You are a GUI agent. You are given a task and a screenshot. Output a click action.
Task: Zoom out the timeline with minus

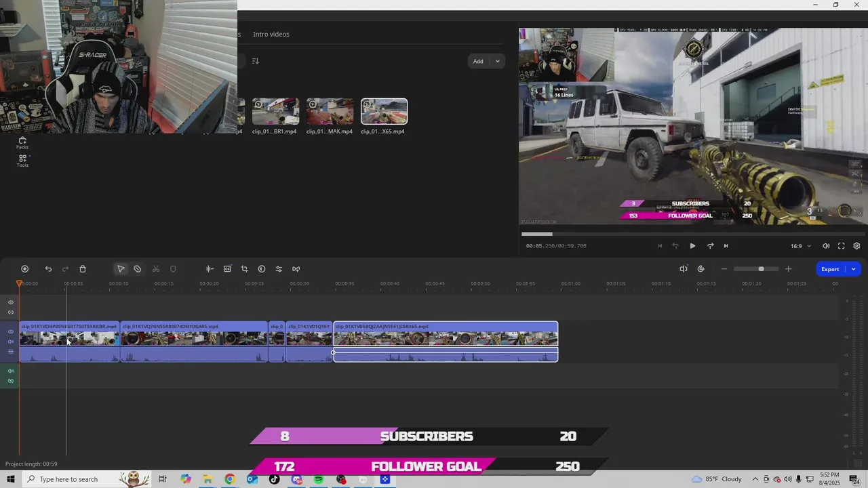(x=724, y=269)
